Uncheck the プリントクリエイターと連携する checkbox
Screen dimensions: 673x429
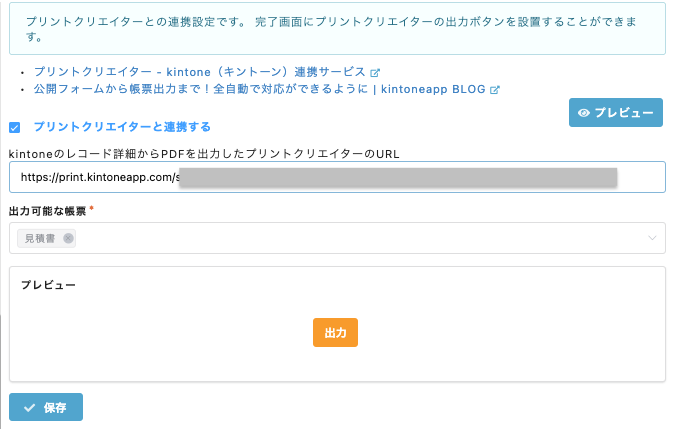coord(15,127)
